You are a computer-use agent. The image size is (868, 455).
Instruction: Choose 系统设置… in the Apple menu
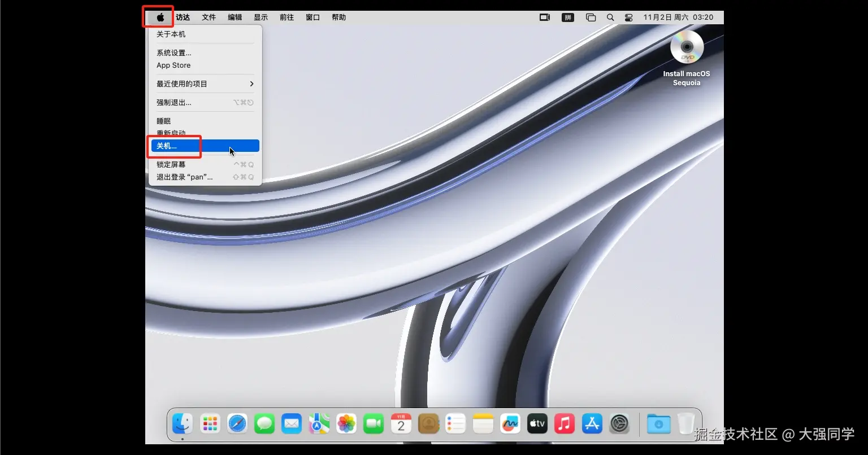(174, 53)
